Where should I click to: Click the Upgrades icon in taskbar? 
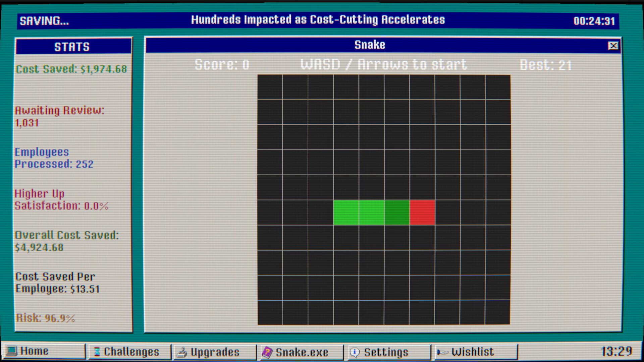tap(182, 352)
